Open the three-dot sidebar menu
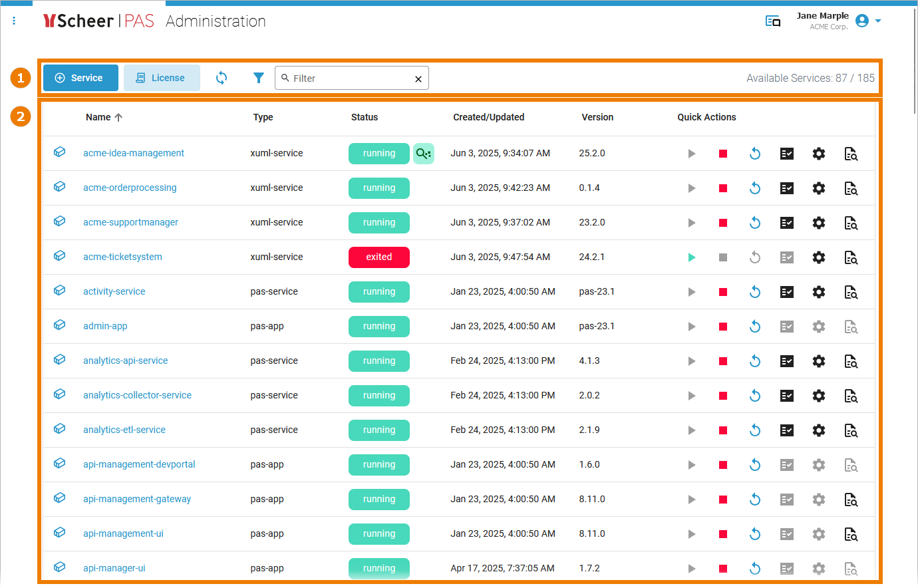Screen dimensions: 918x588 point(14,21)
